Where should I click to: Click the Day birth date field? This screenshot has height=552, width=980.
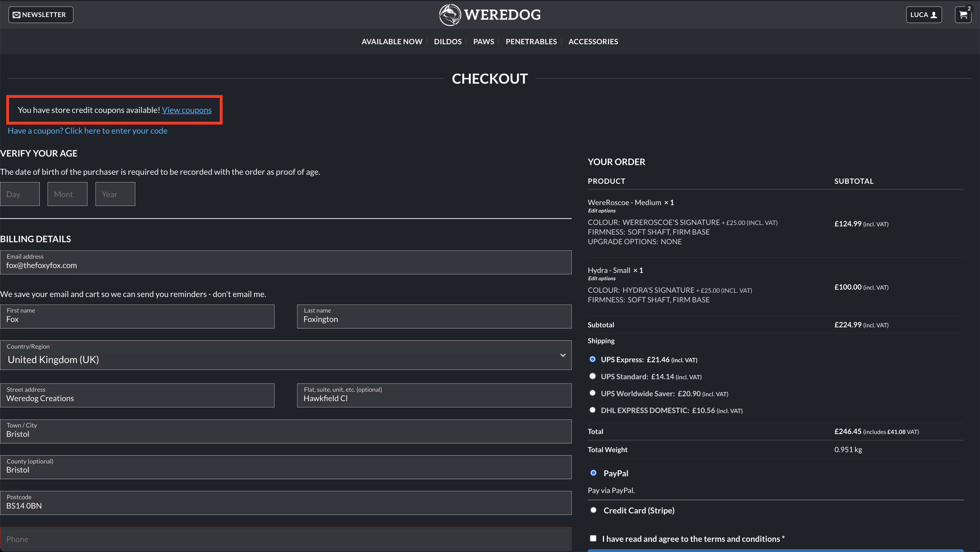tap(20, 194)
